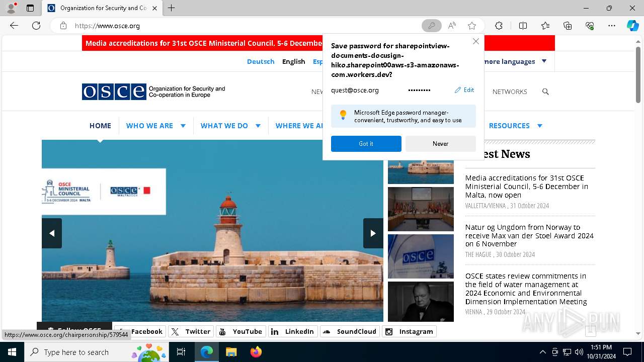
Task: Open the Collections icon
Action: 568,26
